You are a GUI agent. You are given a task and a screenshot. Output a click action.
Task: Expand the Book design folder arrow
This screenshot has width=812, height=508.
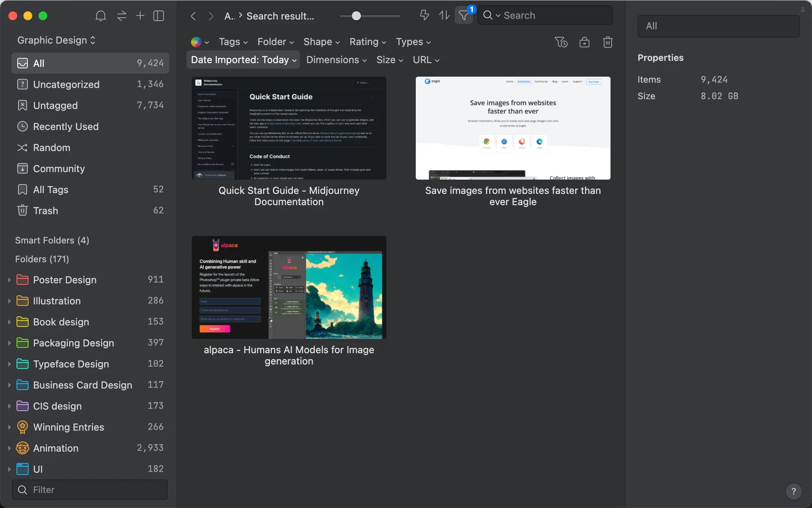pyautogui.click(x=9, y=322)
